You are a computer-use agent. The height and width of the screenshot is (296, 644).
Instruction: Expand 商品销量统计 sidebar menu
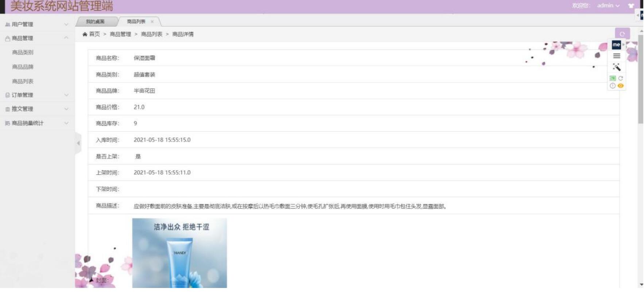coord(37,123)
